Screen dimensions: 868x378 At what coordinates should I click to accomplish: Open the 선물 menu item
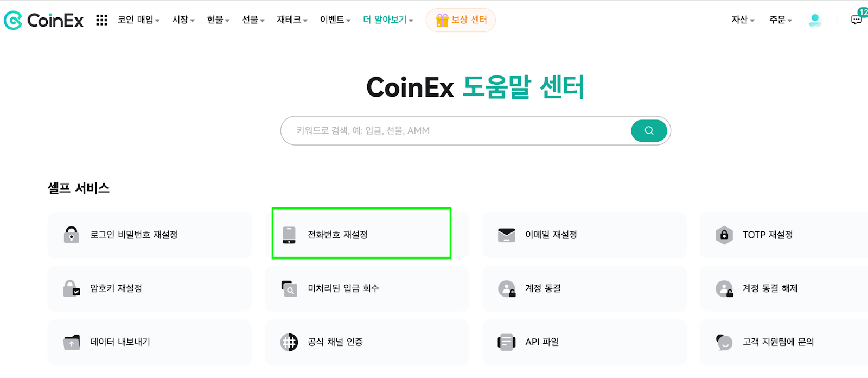click(x=253, y=20)
